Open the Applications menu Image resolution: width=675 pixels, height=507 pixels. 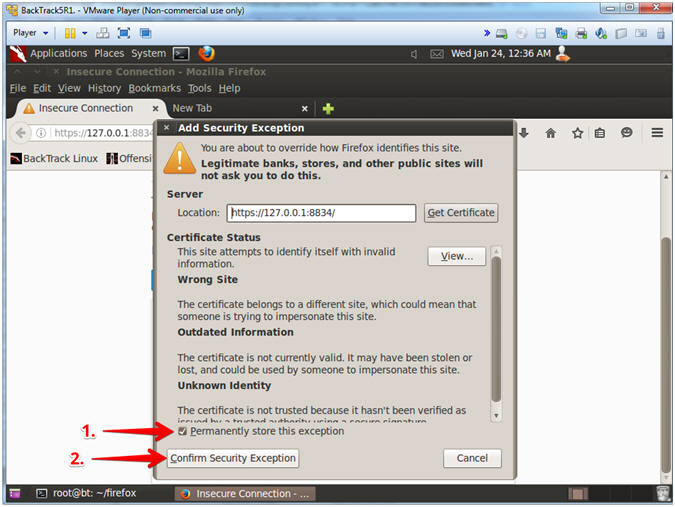[59, 54]
